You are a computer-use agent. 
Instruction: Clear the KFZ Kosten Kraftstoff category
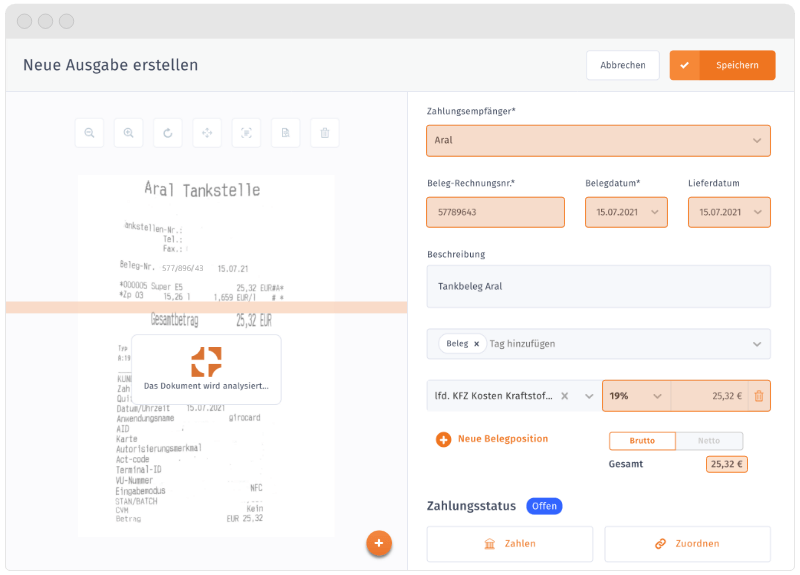tap(564, 396)
